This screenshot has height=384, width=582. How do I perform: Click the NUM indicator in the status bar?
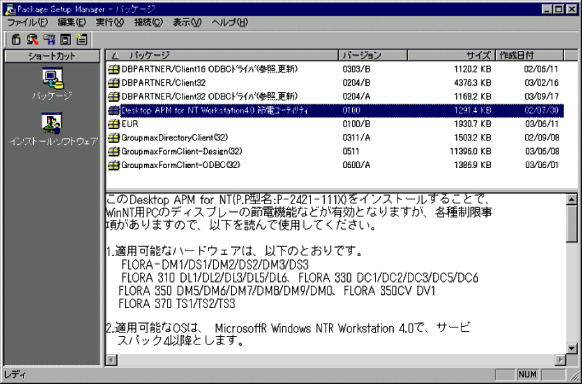527,374
